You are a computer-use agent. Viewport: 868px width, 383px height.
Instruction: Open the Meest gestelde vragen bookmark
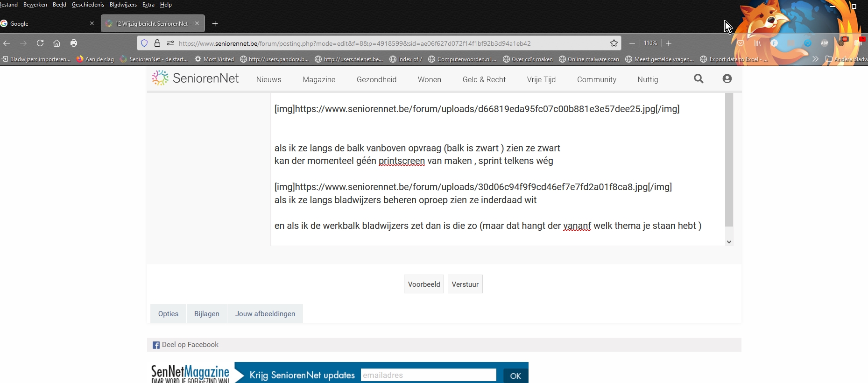tap(660, 59)
